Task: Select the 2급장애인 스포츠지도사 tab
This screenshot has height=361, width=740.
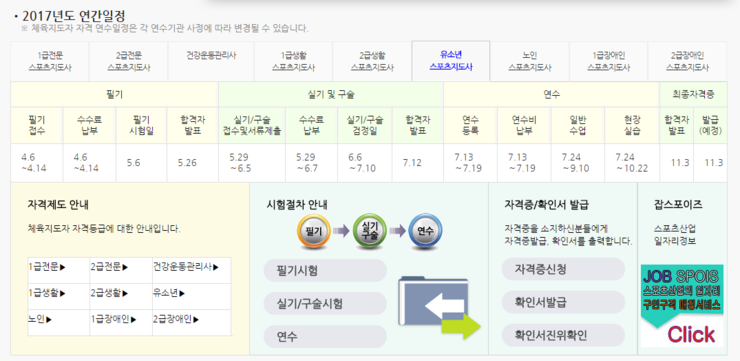Action: 687,61
